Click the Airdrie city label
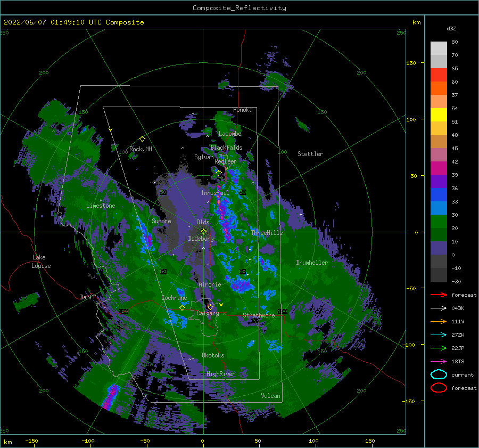Viewport: 479px width, 448px height. [x=210, y=284]
